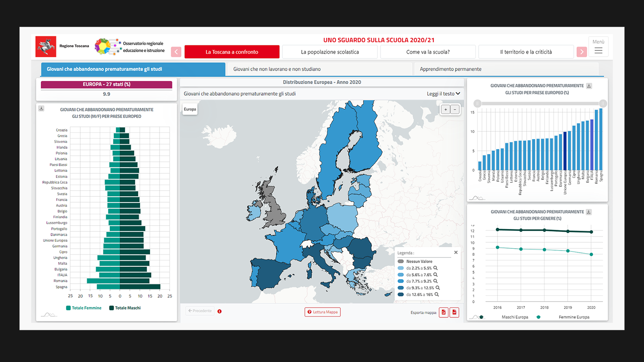Grab the right handle of chart range slider
644x362 pixels.
click(603, 103)
